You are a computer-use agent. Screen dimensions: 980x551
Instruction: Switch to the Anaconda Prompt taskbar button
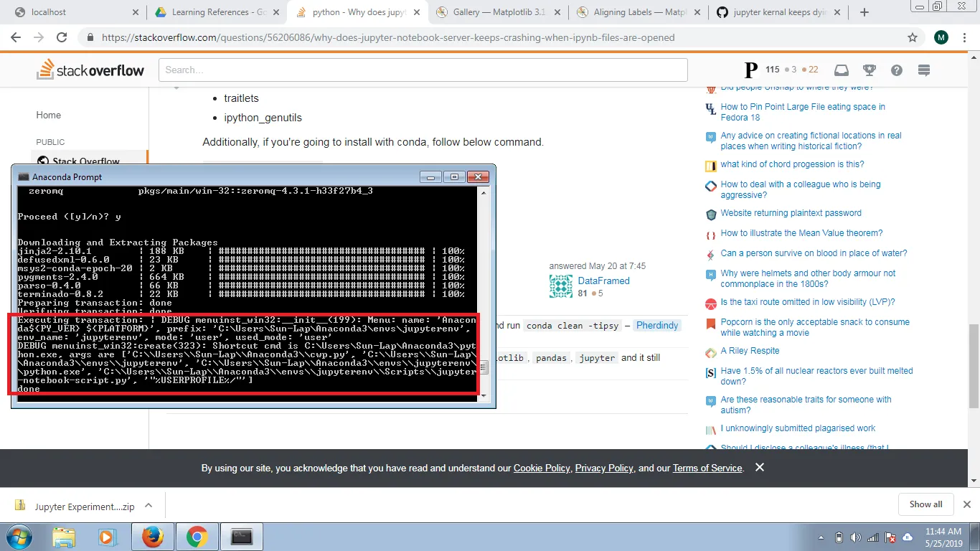242,537
